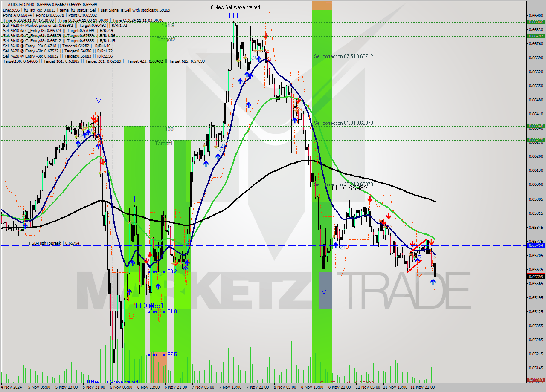546x392 pixels.
Task: Click the '8 Nov 05:00' time label
Action: click(x=285, y=387)
